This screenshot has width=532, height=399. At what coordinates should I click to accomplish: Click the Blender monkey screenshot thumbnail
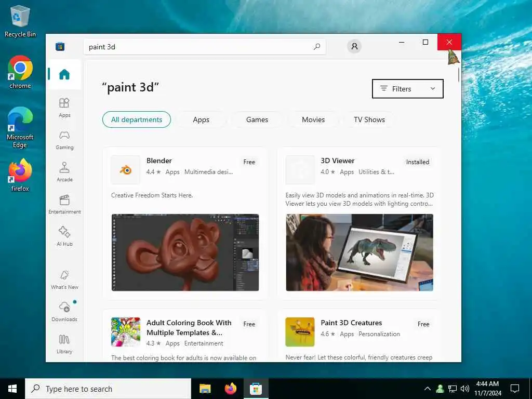[x=185, y=252]
